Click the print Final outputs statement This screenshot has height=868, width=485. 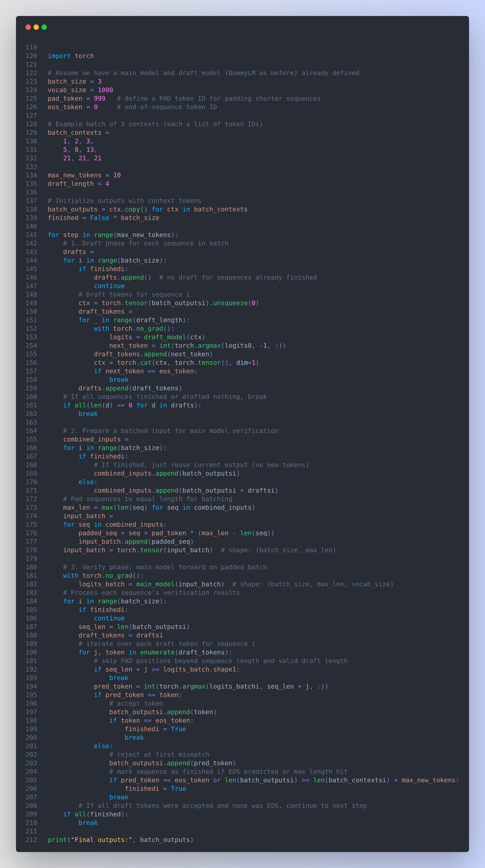[x=120, y=840]
